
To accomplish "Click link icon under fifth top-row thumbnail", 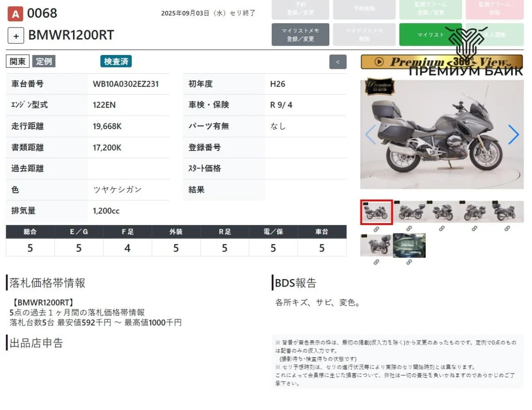I will pyautogui.click(x=507, y=229).
